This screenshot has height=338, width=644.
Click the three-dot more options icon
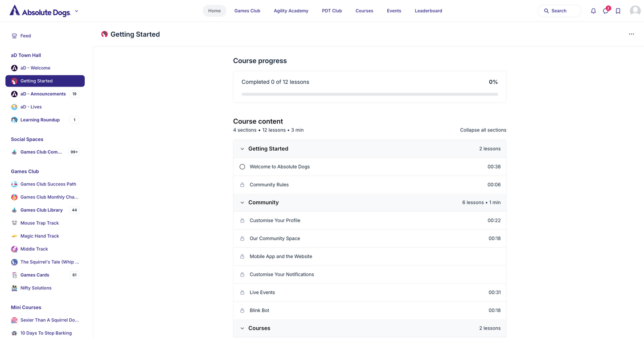click(x=631, y=34)
